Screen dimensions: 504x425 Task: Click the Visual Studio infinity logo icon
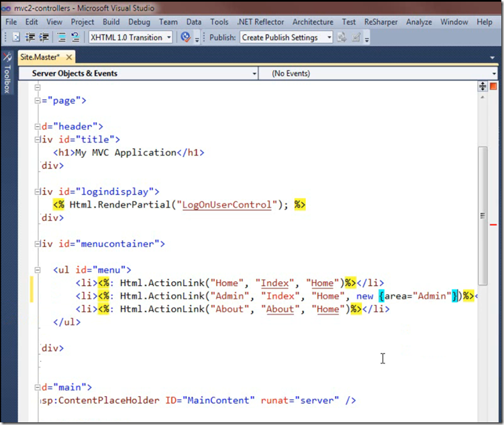coord(6,8)
